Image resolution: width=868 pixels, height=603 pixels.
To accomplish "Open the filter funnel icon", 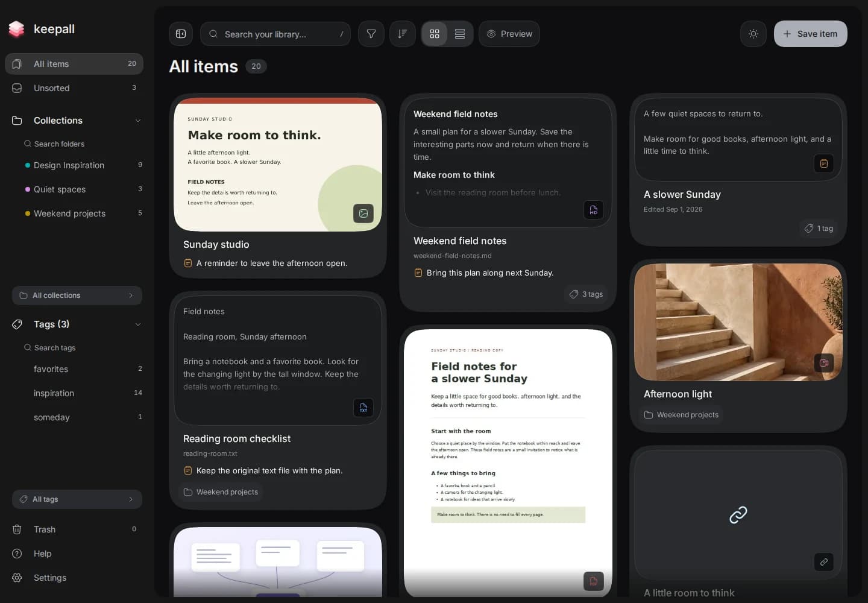I will point(371,34).
